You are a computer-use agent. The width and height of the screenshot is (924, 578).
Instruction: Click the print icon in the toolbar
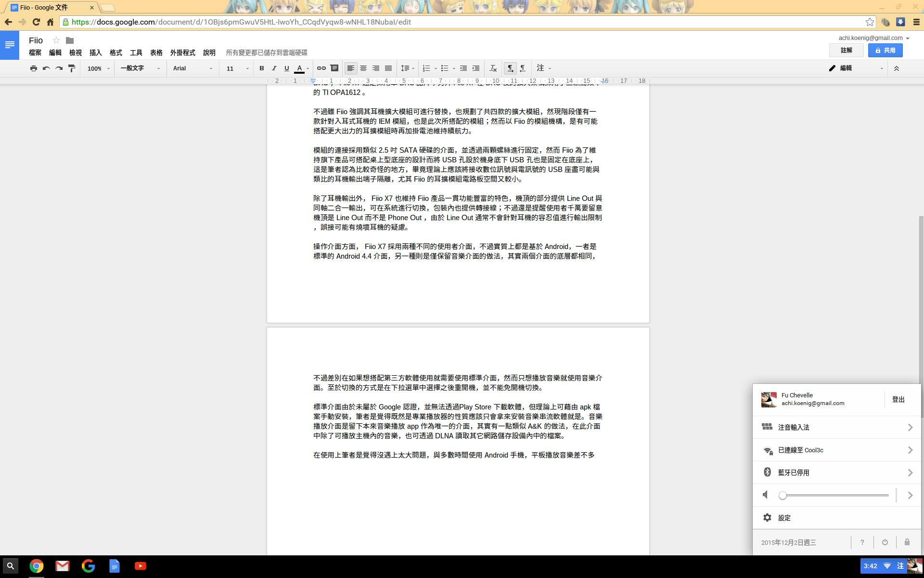[33, 68]
